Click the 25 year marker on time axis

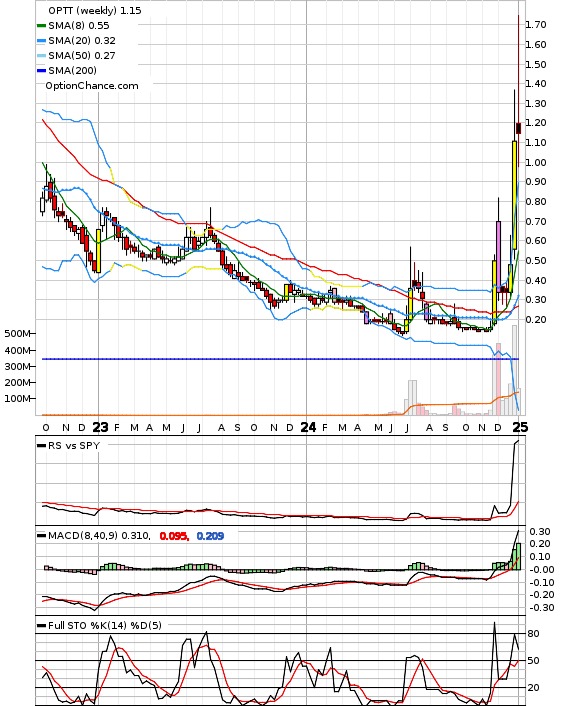pyautogui.click(x=520, y=427)
